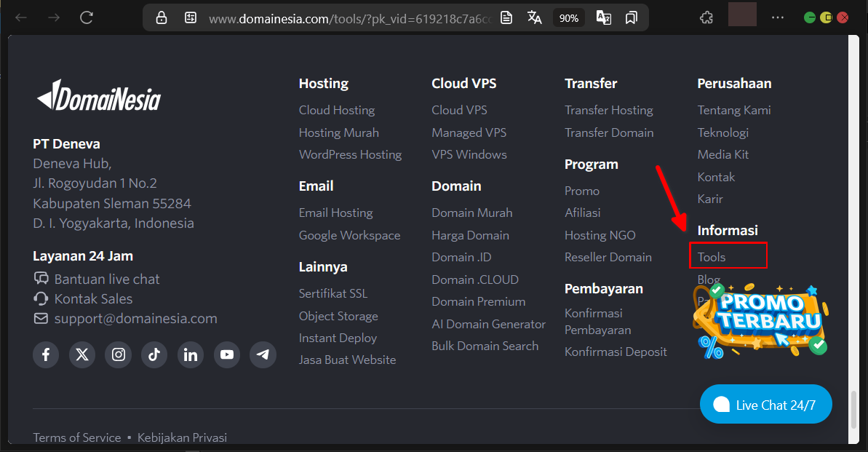The image size is (868, 452).
Task: Open the Promo Terbaru banner
Action: pyautogui.click(x=760, y=320)
